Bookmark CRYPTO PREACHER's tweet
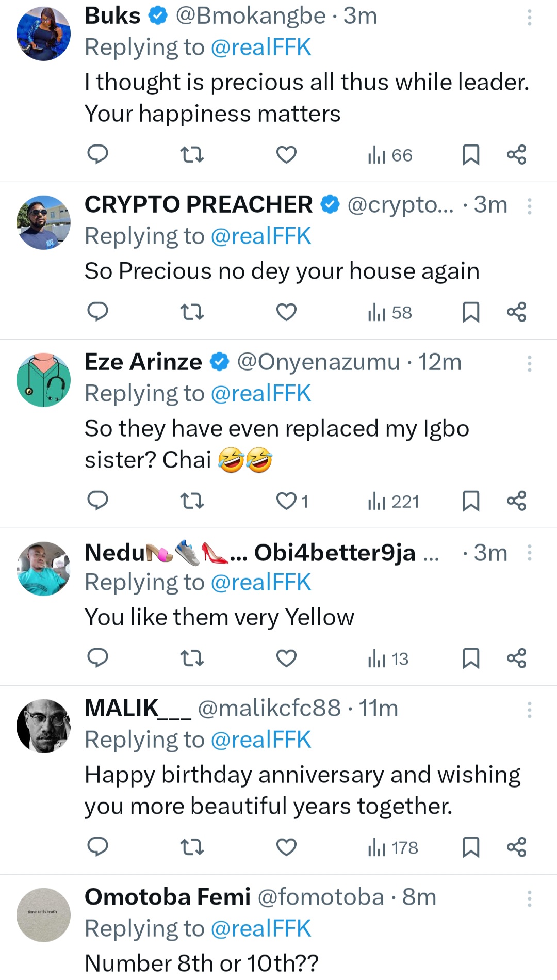 point(471,312)
